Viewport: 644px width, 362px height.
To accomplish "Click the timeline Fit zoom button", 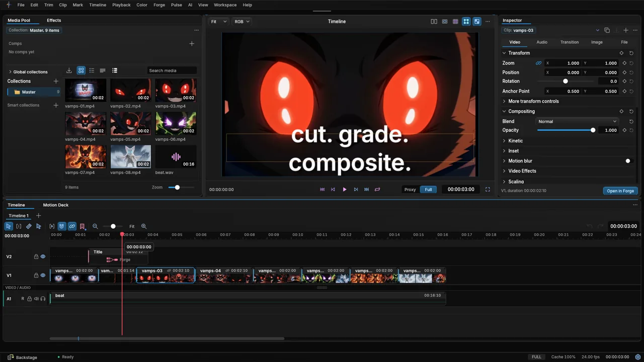I will pos(132,226).
